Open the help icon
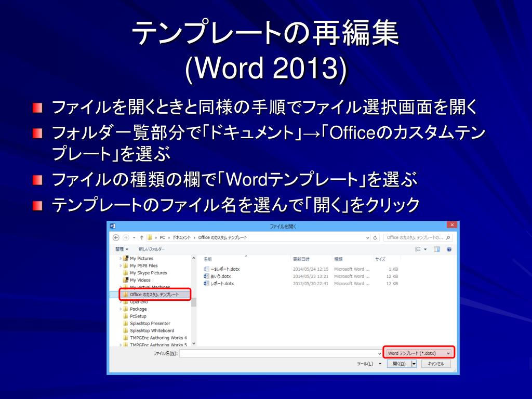 click(449, 249)
